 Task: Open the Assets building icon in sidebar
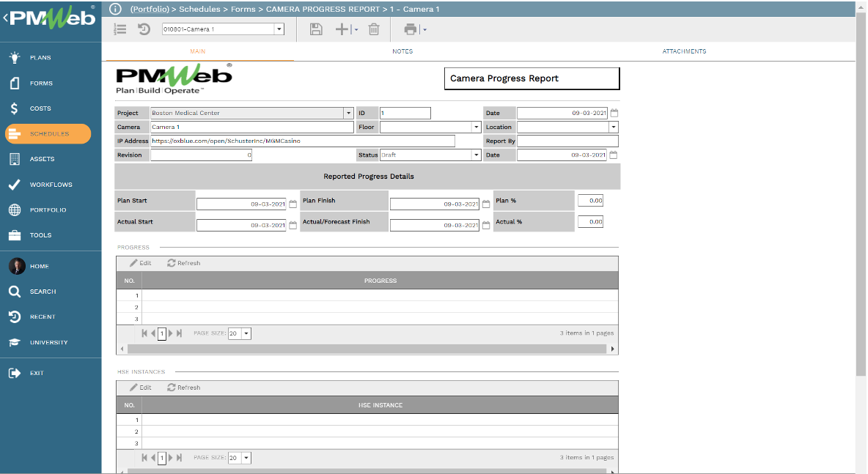[x=15, y=159]
